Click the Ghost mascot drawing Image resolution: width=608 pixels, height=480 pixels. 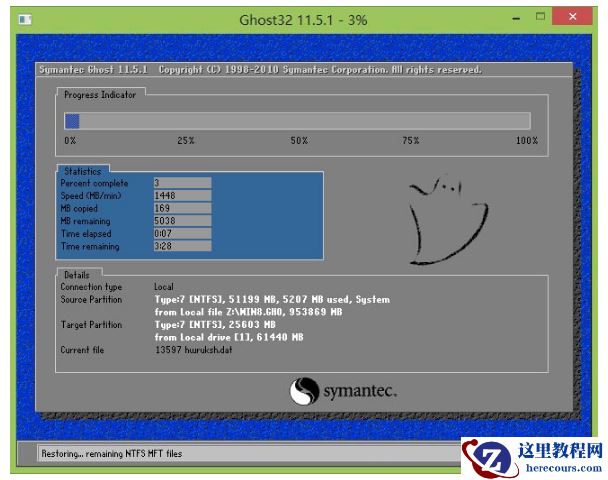click(x=447, y=218)
